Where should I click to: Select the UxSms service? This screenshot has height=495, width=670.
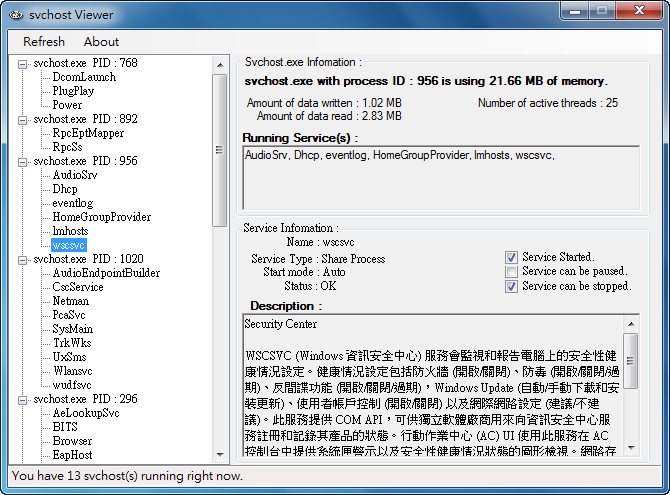click(x=69, y=357)
